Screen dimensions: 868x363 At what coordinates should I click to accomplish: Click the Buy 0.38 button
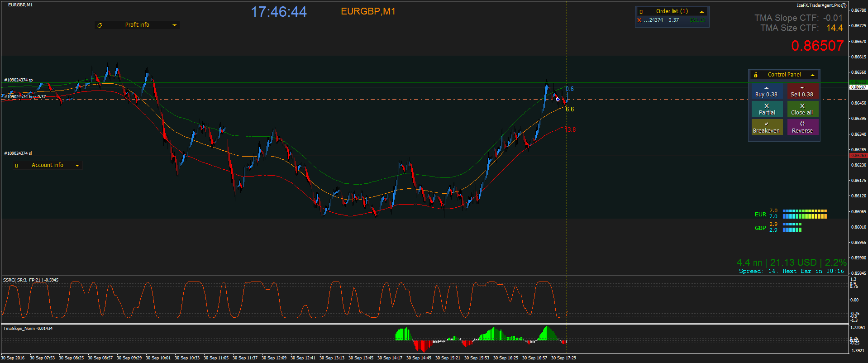click(766, 91)
